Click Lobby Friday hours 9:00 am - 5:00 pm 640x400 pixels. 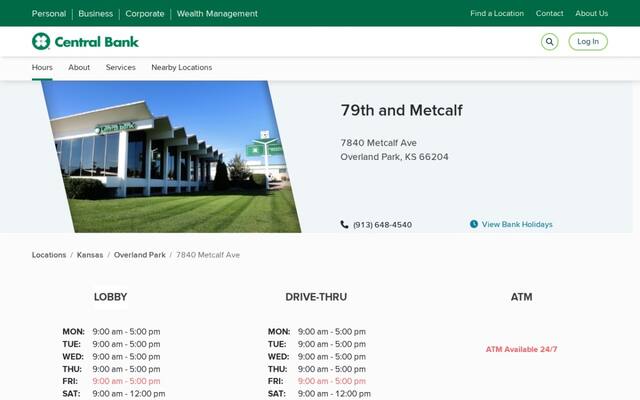[x=126, y=381]
